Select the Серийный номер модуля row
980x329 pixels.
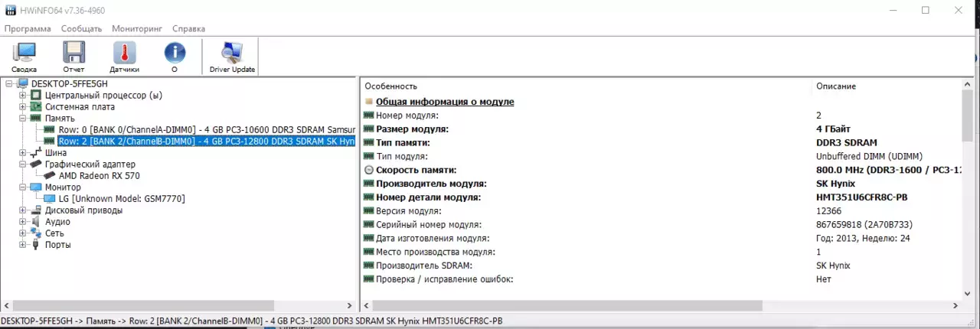[661, 225]
